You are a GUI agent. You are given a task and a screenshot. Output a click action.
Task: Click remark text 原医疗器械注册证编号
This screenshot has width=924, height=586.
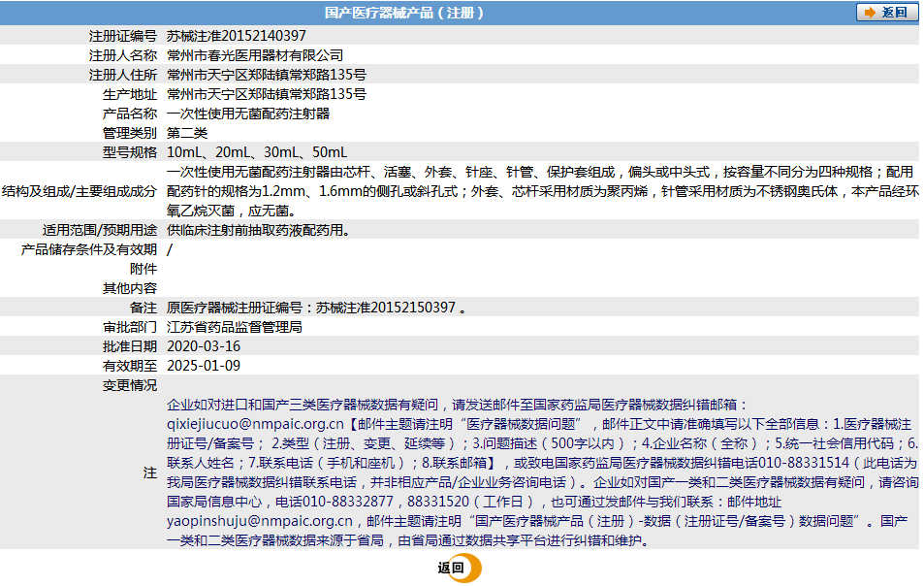click(x=235, y=308)
